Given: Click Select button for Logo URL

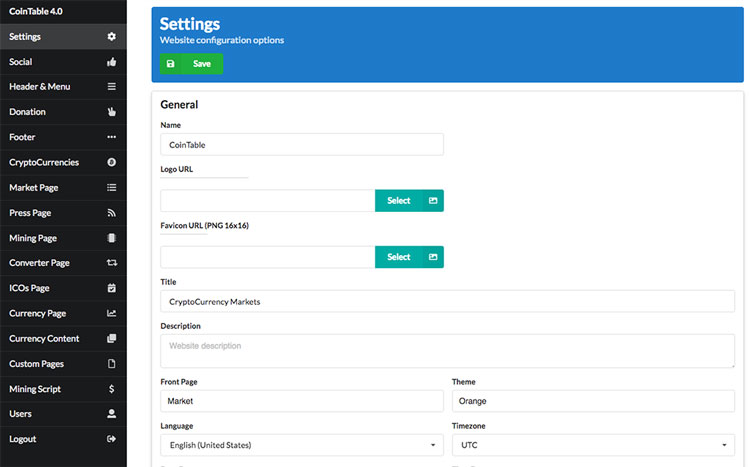Looking at the screenshot, I should pos(409,201).
